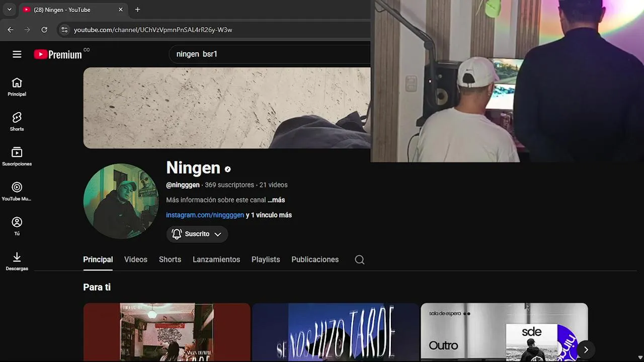The image size is (644, 362).
Task: Click the next arrow in Para ti
Action: pos(586,349)
